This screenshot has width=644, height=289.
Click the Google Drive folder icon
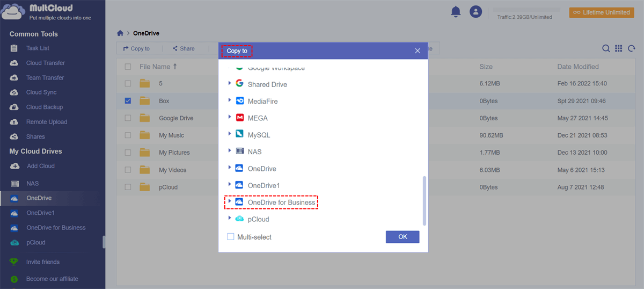[x=144, y=118]
